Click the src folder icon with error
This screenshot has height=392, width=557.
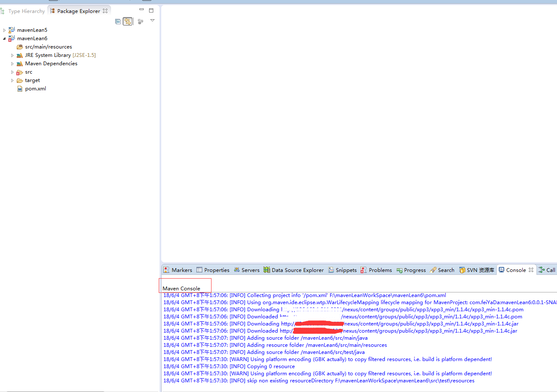tap(20, 72)
